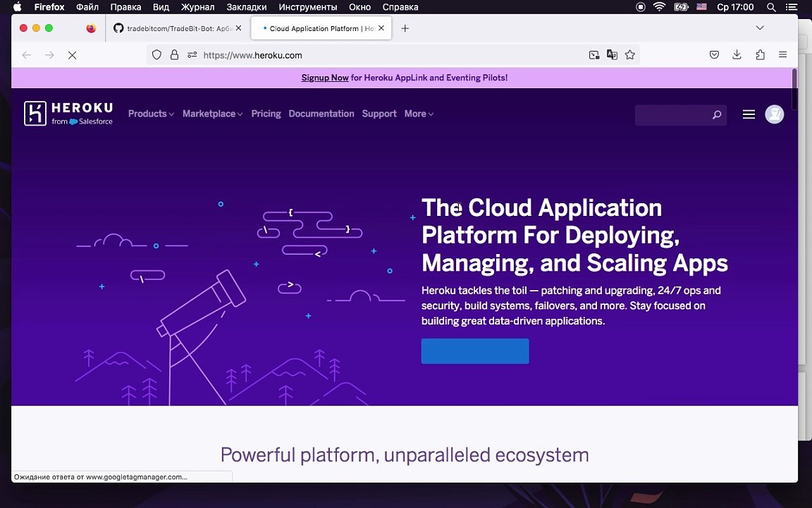Open the Extensions puzzle icon
Image resolution: width=812 pixels, height=508 pixels.
point(761,55)
